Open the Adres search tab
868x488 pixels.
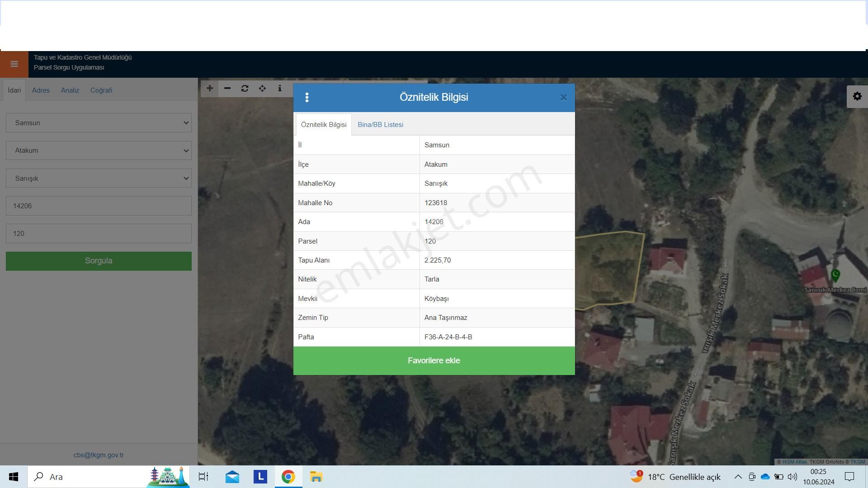tap(41, 90)
